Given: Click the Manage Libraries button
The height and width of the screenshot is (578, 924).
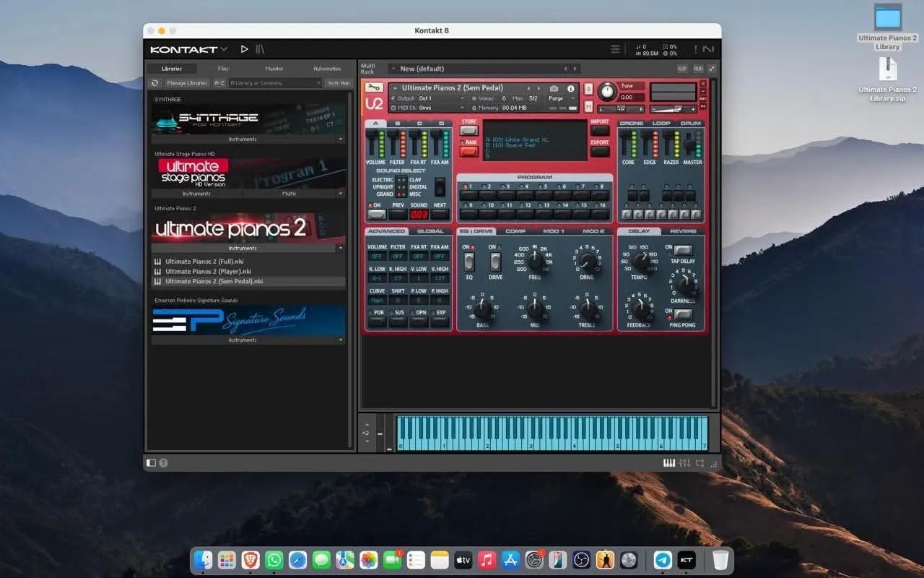Looking at the screenshot, I should click(187, 83).
